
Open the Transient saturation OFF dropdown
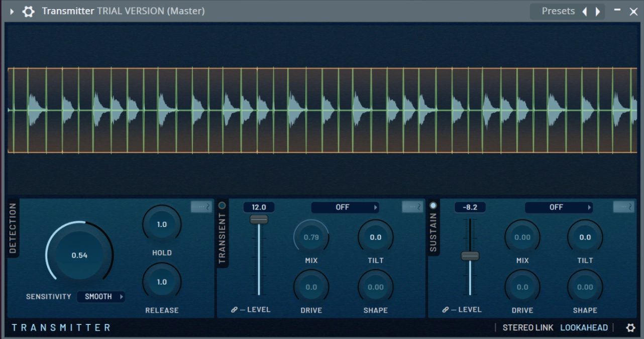[345, 207]
